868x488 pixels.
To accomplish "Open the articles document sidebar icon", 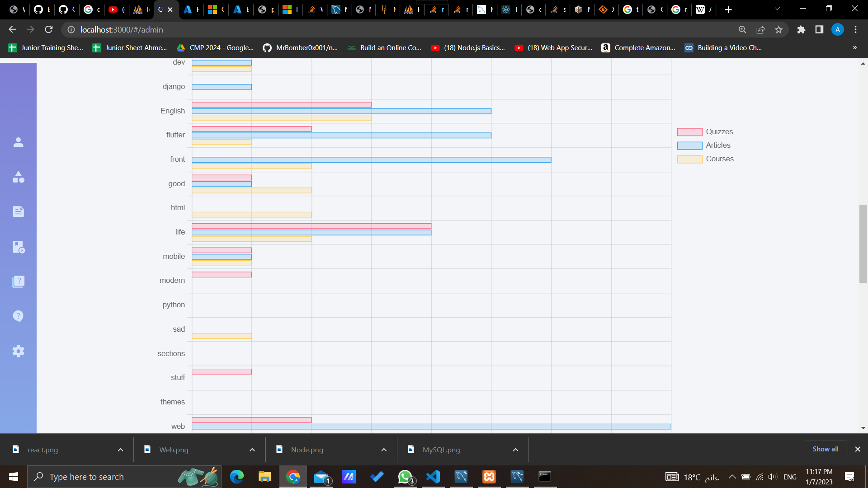I will click(x=18, y=211).
